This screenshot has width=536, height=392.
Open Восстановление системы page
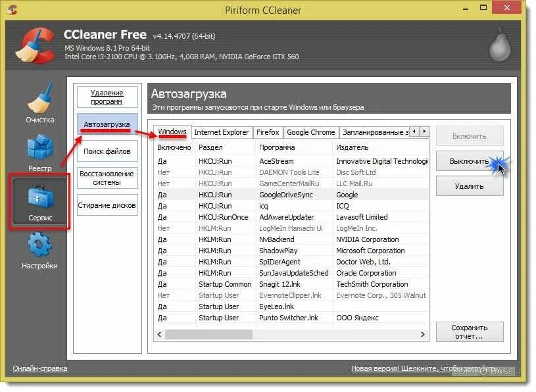point(107,178)
